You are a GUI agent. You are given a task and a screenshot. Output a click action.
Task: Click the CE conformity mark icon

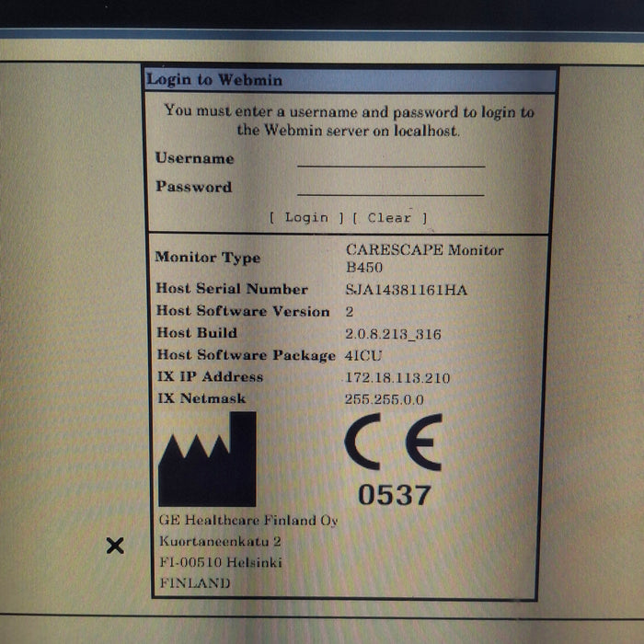coord(394,442)
